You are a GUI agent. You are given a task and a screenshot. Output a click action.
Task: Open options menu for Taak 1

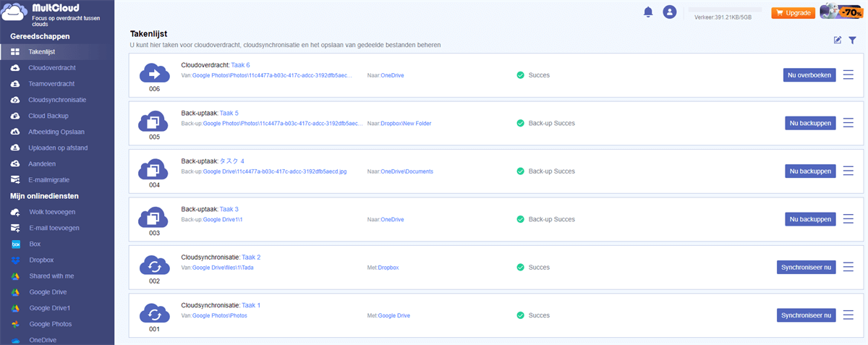point(848,315)
